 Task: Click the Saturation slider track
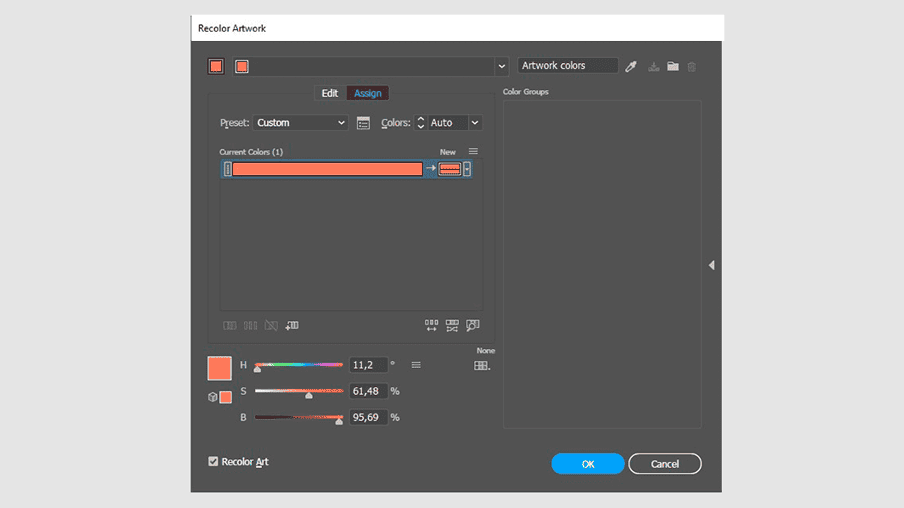pyautogui.click(x=298, y=391)
